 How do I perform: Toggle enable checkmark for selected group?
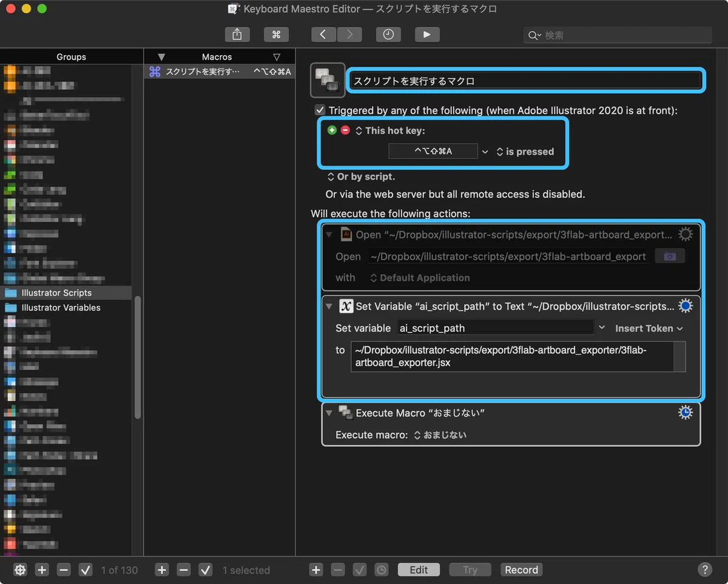[x=86, y=569]
